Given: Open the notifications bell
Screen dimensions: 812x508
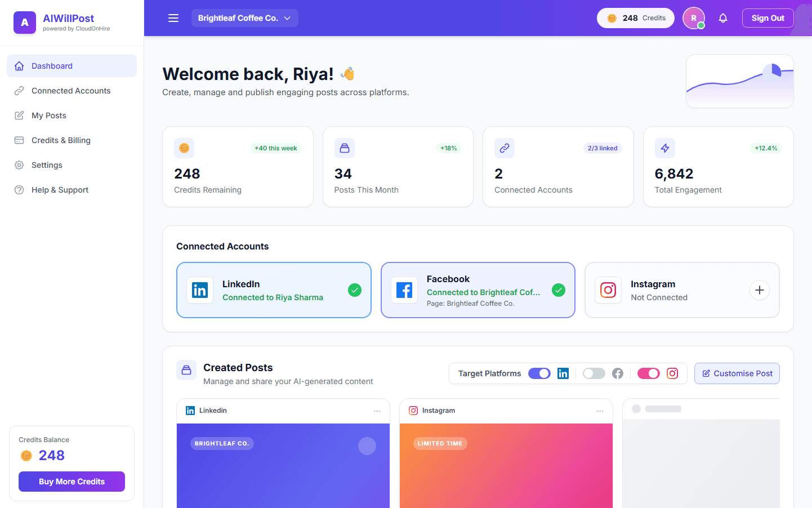Looking at the screenshot, I should coord(723,18).
